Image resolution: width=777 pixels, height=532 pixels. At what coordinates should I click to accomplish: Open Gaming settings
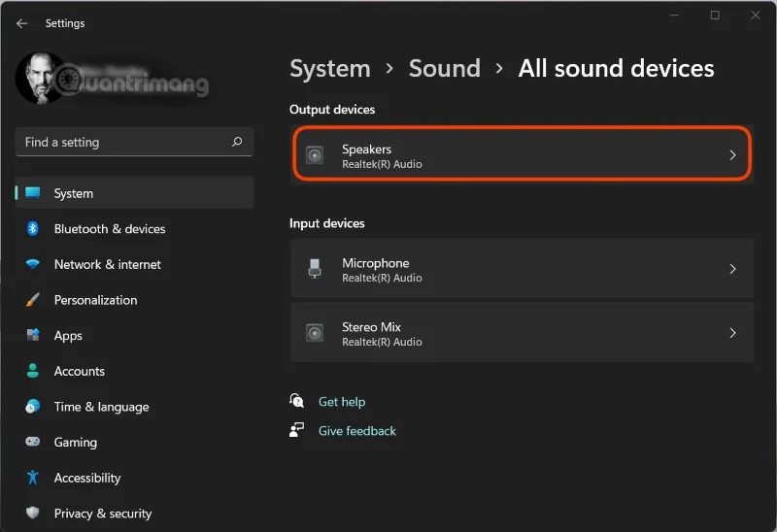(134, 442)
